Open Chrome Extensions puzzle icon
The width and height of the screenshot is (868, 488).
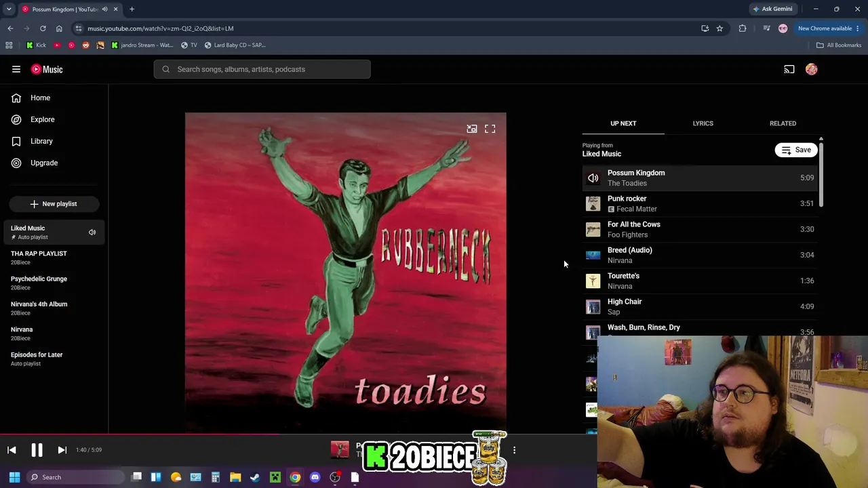(743, 28)
